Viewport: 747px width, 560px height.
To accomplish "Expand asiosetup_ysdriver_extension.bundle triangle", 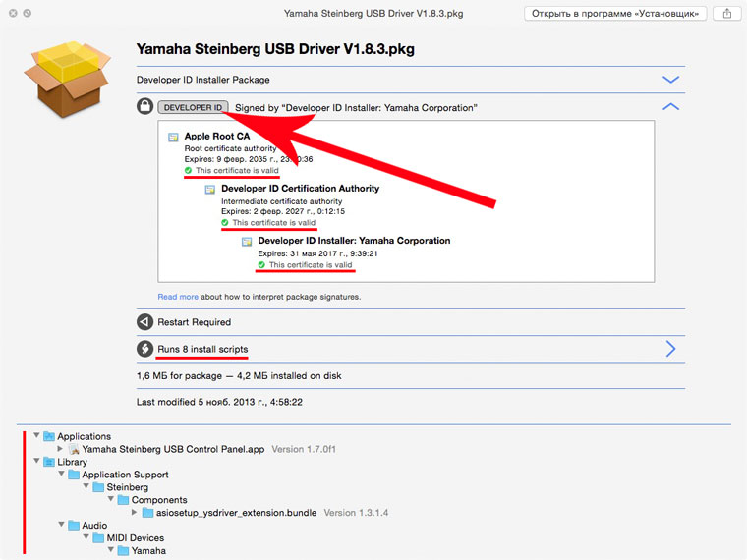I will 135,513.
